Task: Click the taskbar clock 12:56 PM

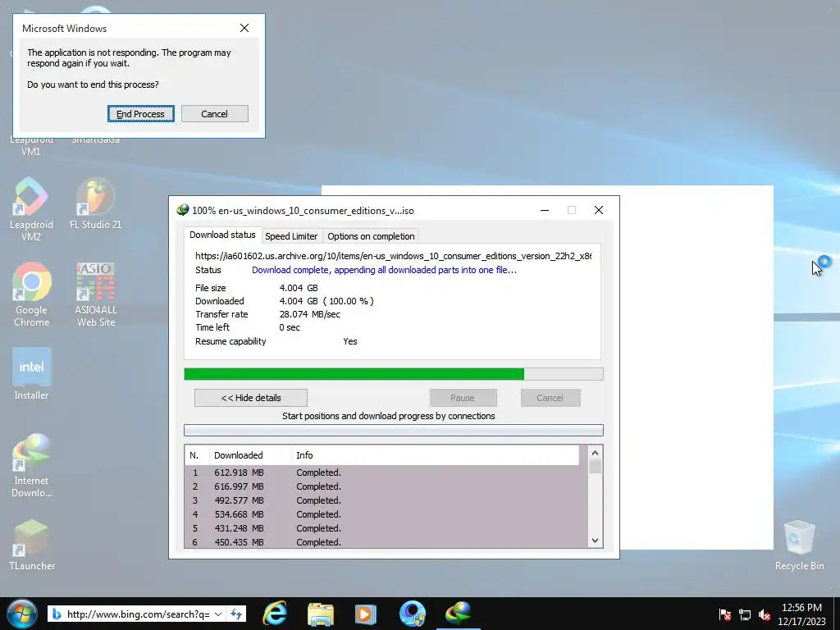Action: [801, 608]
